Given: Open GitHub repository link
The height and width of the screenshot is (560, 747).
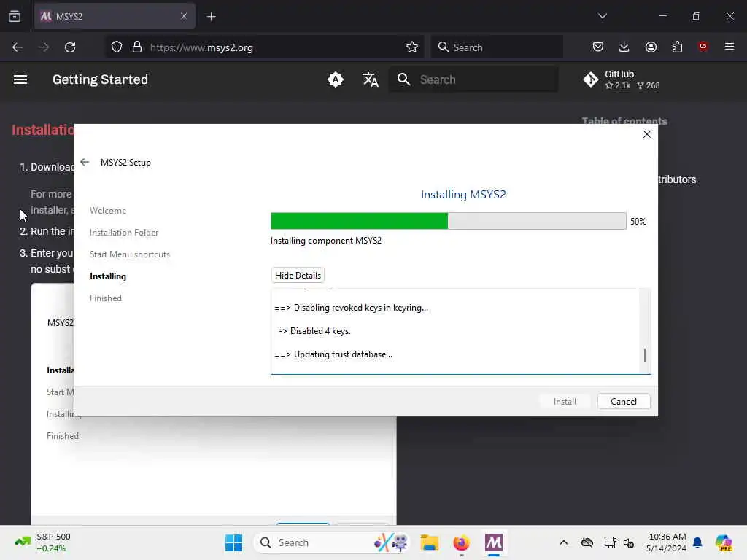Looking at the screenshot, I should coord(622,79).
